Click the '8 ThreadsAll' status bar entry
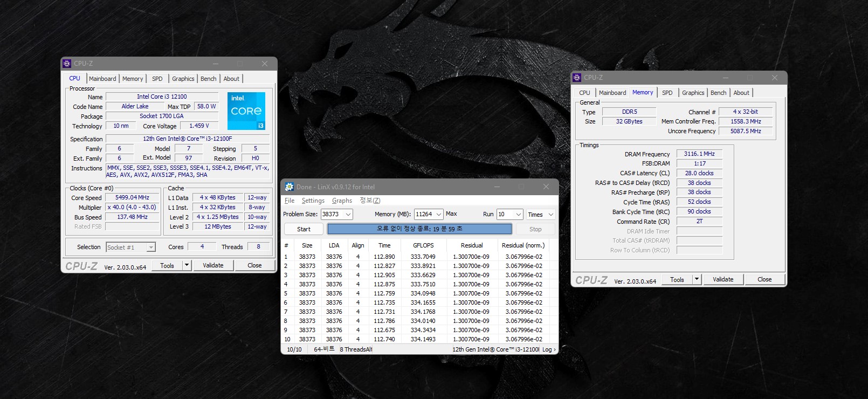 point(356,349)
